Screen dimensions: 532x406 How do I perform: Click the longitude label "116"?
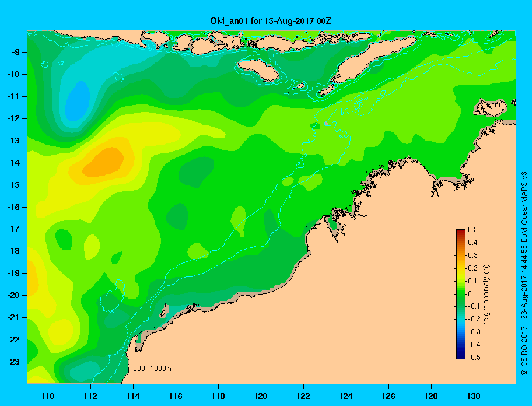(x=176, y=396)
